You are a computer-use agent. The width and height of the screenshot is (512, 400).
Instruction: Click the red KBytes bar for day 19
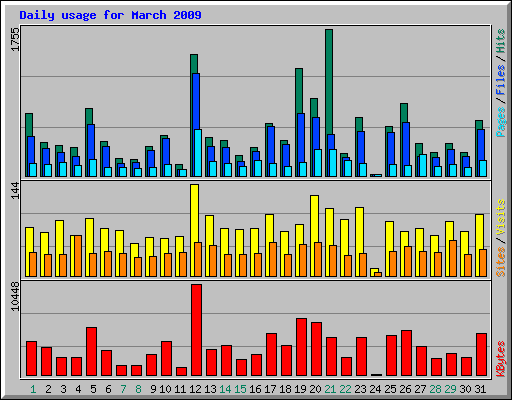[301, 347]
